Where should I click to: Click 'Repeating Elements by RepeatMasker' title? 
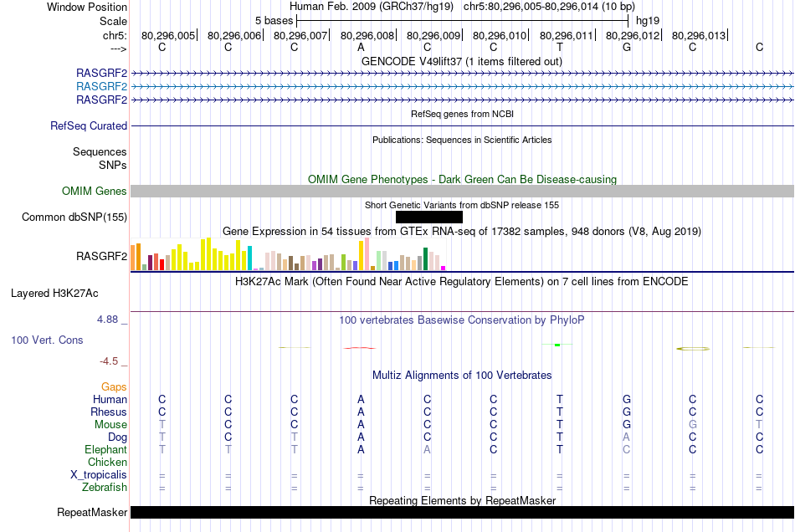pyautogui.click(x=462, y=500)
